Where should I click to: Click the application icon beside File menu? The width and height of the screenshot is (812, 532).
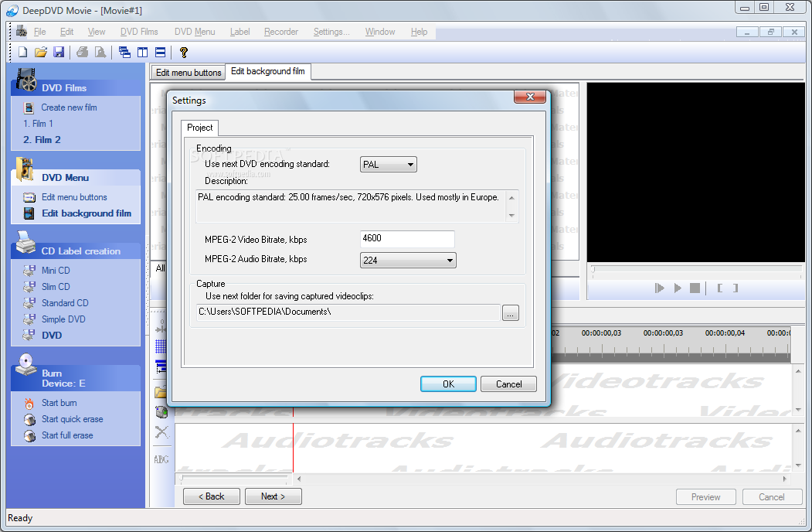21,31
